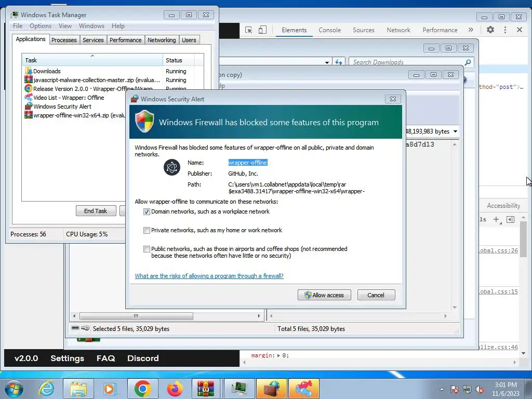Open global.css:26 source link
Image resolution: width=532 pixels, height=399 pixels.
pos(498,250)
